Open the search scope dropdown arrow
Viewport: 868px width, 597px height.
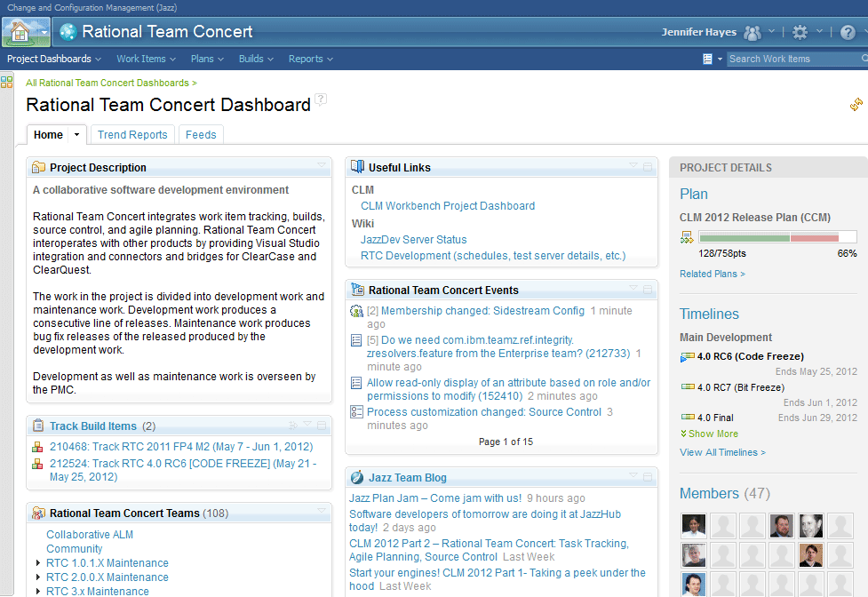tap(720, 59)
